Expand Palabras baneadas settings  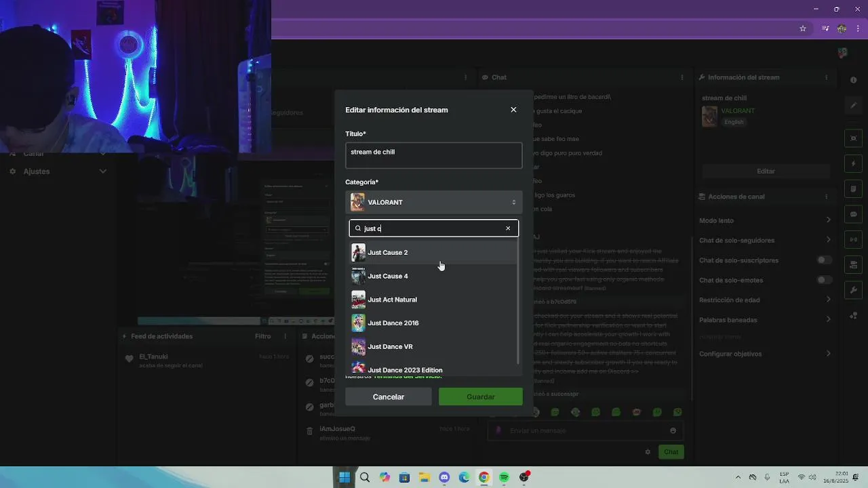(x=765, y=319)
